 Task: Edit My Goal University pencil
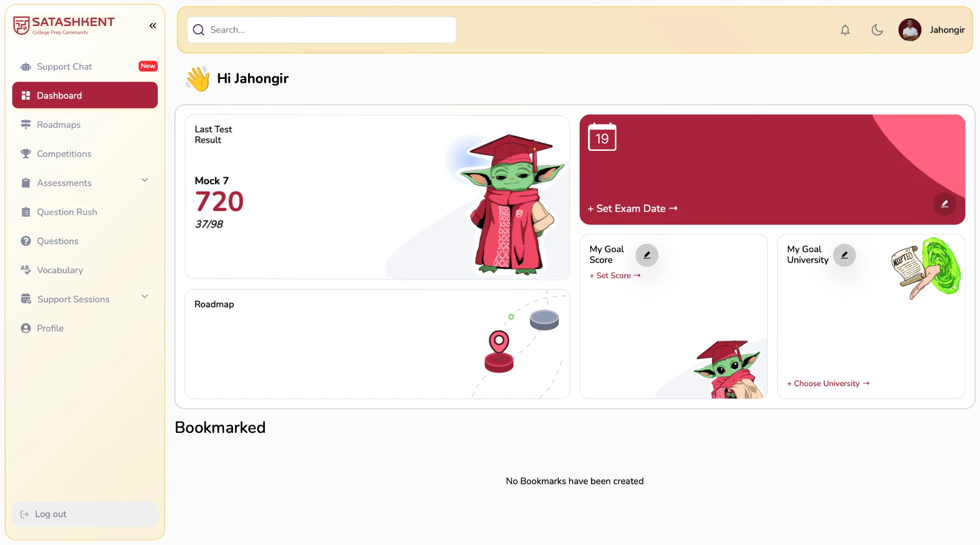click(844, 255)
